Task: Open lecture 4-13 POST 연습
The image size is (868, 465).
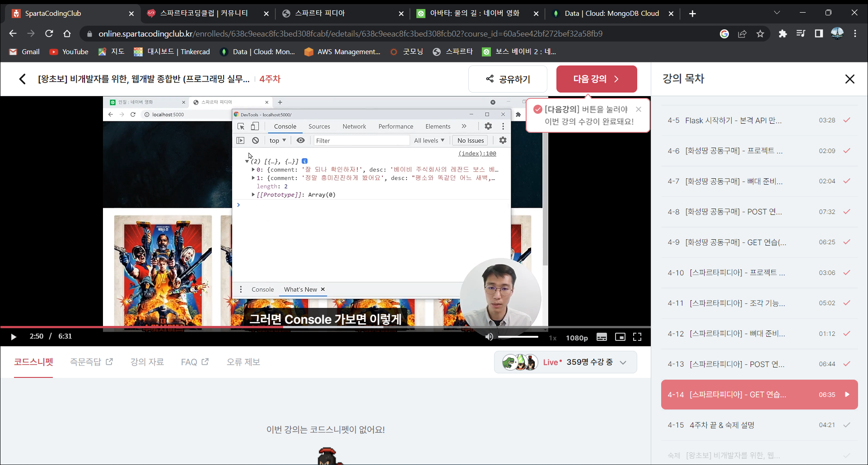Action: (759, 364)
